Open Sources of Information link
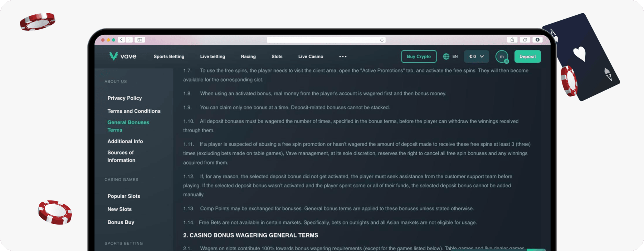This screenshot has height=251, width=644. click(121, 156)
